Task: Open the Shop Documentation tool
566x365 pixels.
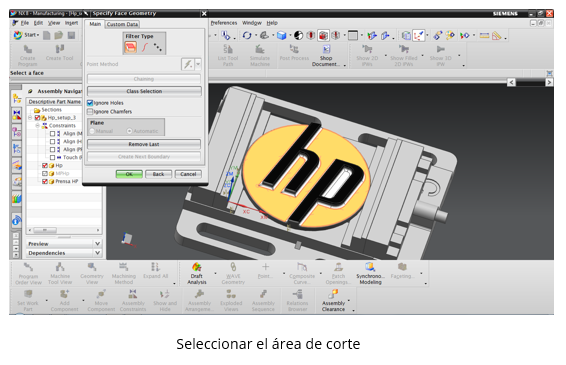Action: pyautogui.click(x=325, y=55)
